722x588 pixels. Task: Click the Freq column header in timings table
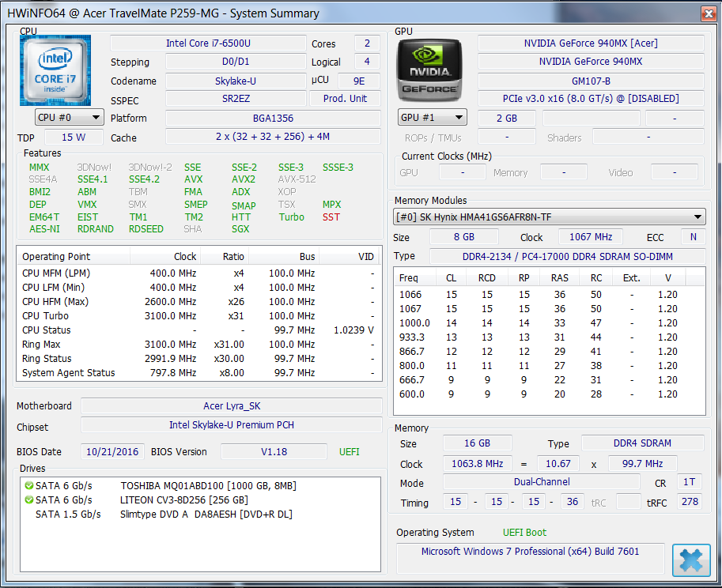[415, 278]
